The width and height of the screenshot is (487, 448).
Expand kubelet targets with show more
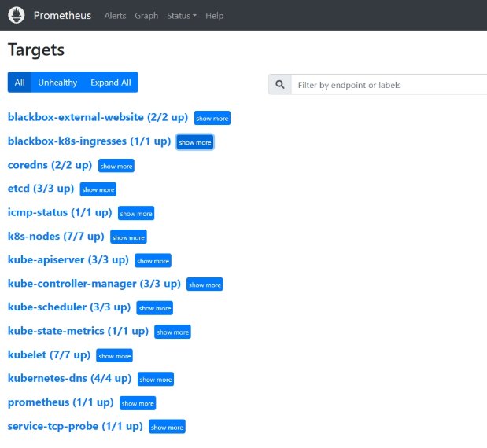[x=114, y=356]
